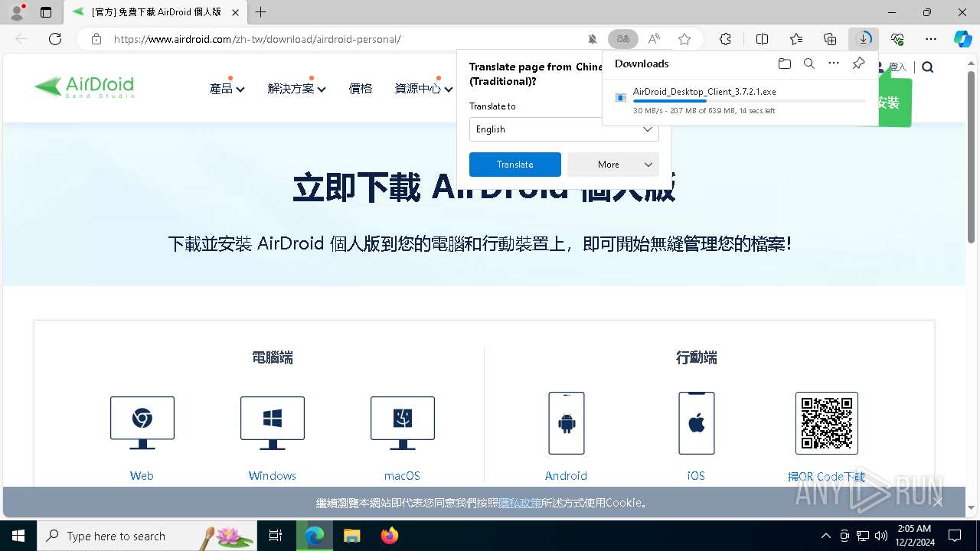The height and width of the screenshot is (551, 980).
Task: Click the download speed and size status text
Action: coord(704,111)
